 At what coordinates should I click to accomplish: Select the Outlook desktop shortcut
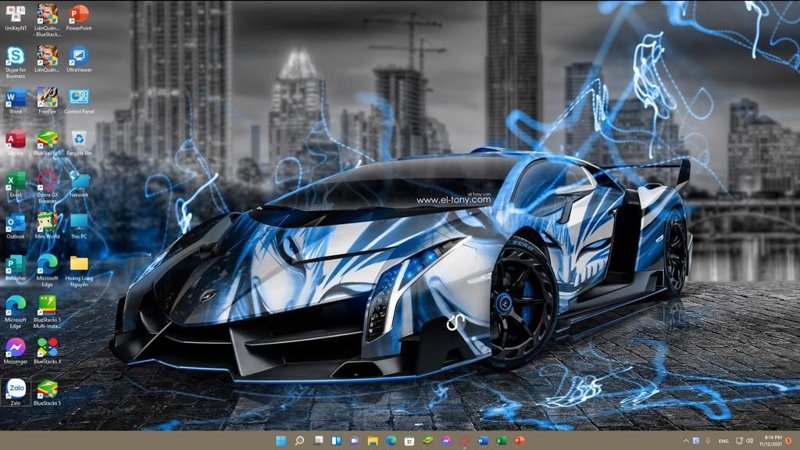pos(15,226)
